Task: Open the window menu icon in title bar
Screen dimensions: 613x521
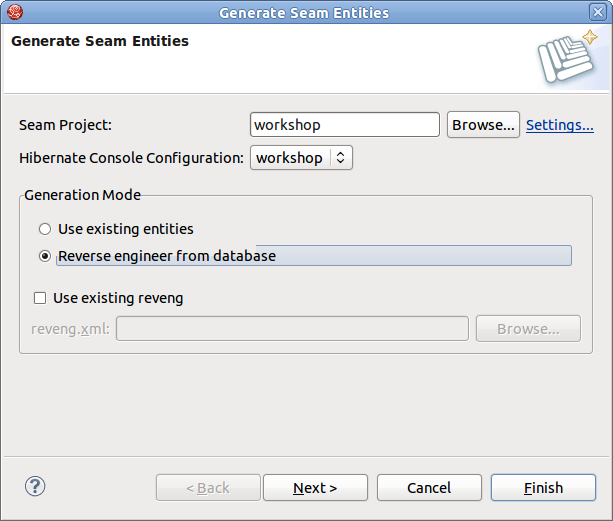Action: pos(13,12)
